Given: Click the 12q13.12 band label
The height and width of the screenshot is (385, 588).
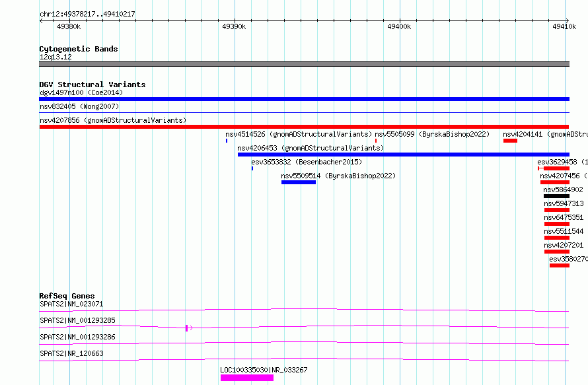Looking at the screenshot, I should 55,57.
